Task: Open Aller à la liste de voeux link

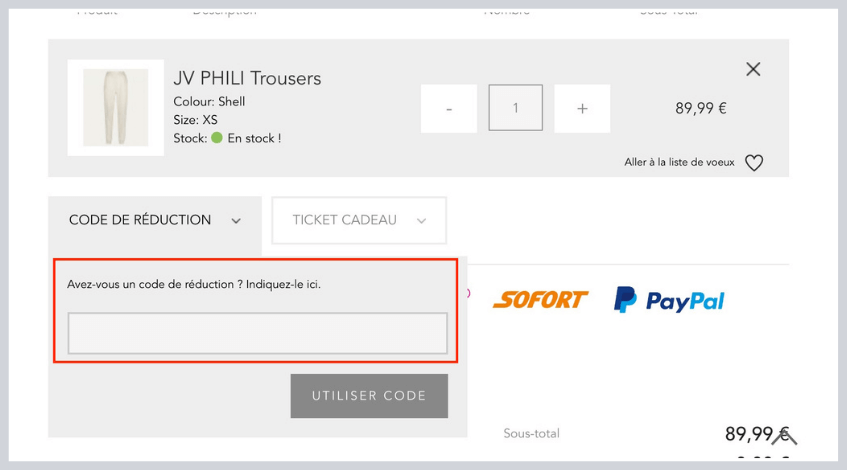Action: pos(680,162)
